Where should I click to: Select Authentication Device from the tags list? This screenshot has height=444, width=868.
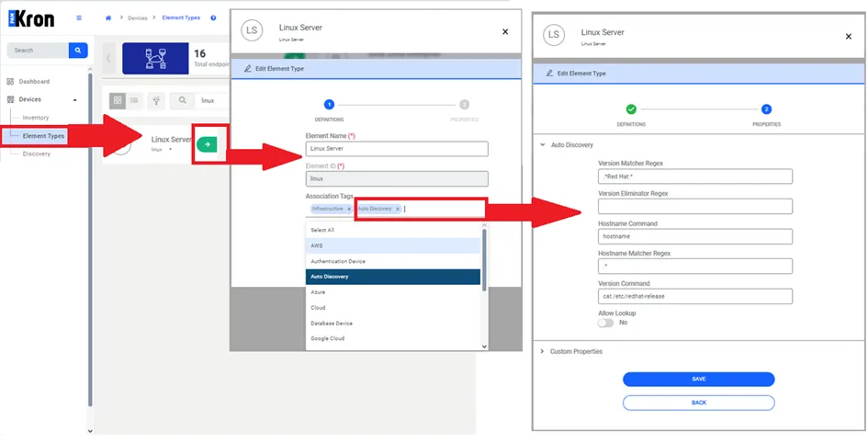pos(393,261)
